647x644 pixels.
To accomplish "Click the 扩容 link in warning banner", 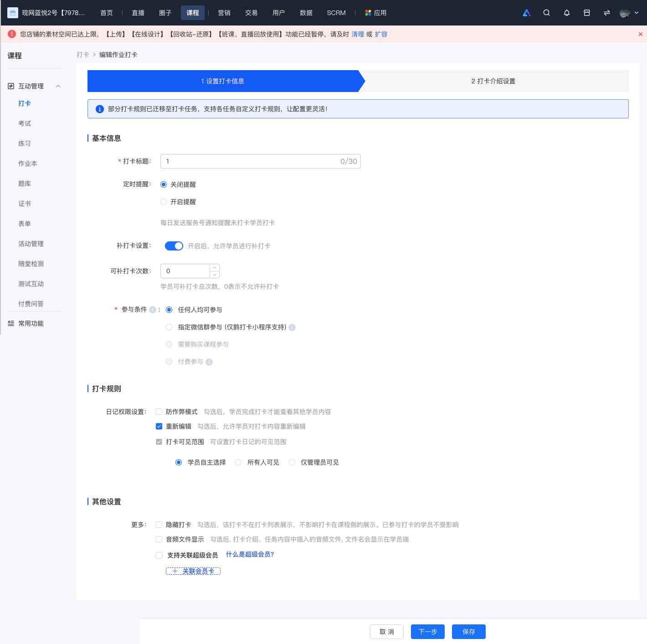I will tap(381, 34).
